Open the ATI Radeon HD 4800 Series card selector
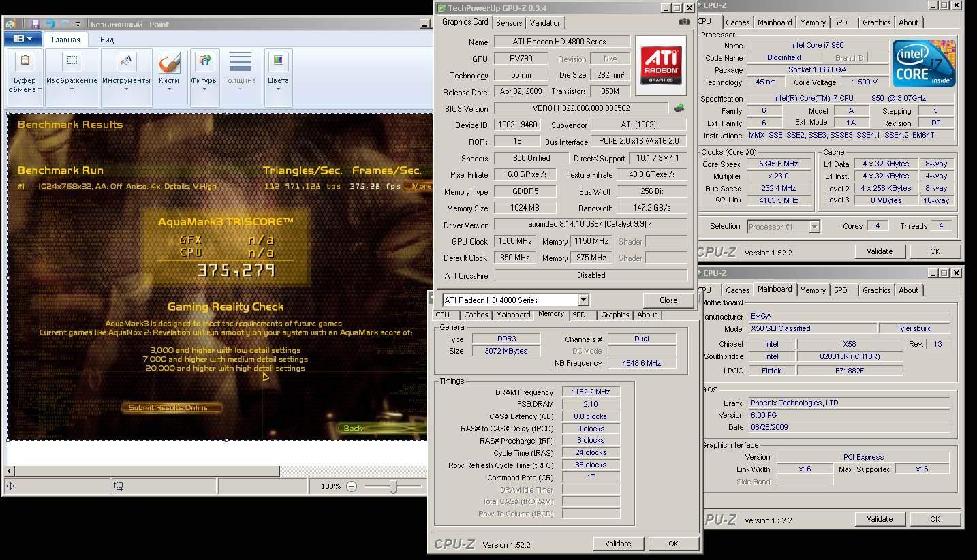 (x=515, y=300)
